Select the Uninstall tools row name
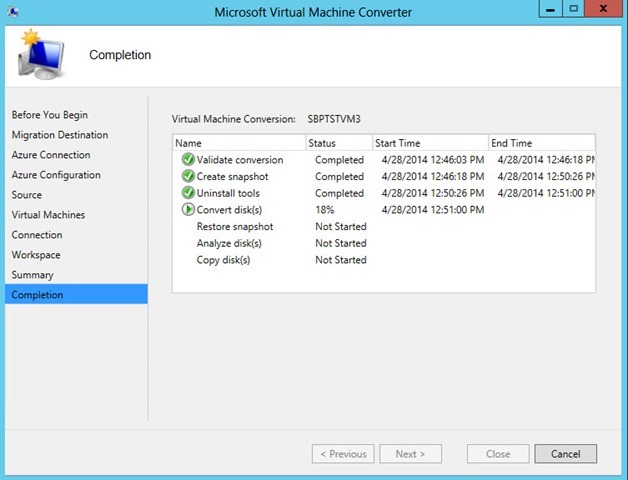Image resolution: width=628 pixels, height=480 pixels. tap(228, 193)
